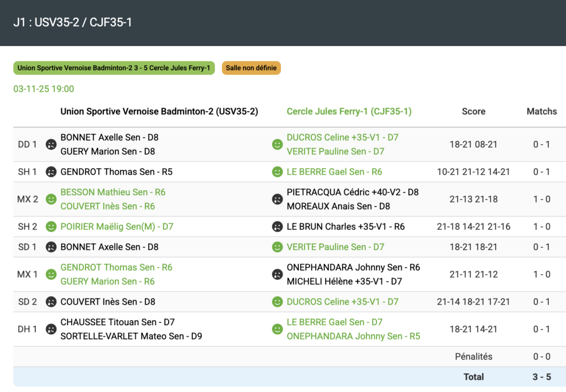The width and height of the screenshot is (566, 392).
Task: Click the green smiley next to LE BERRE Gael in SH 1
Action: (x=277, y=172)
